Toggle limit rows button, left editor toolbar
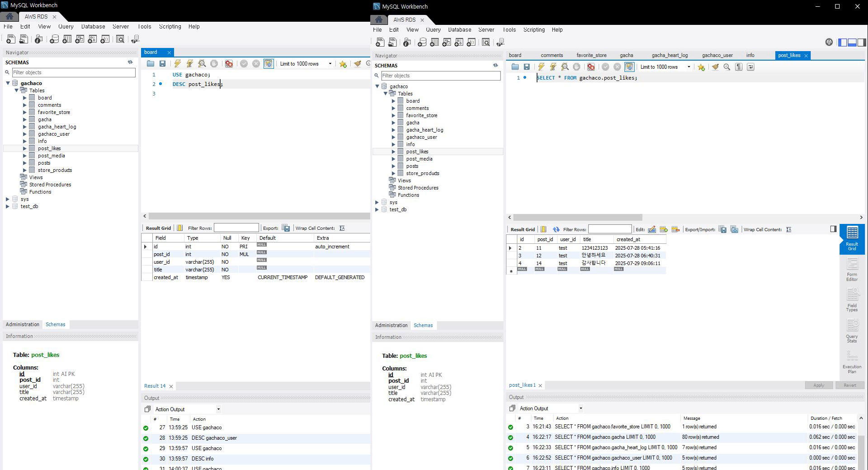The width and height of the screenshot is (868, 470). [x=269, y=64]
